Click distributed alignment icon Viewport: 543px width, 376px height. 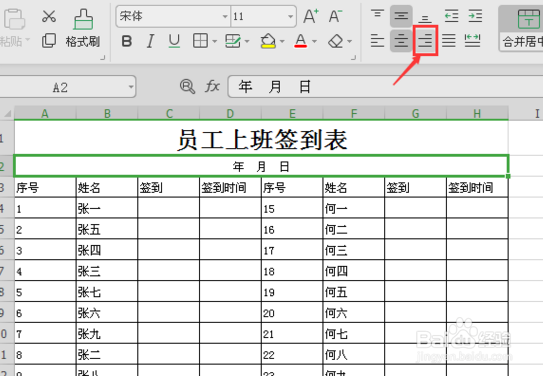pyautogui.click(x=472, y=41)
